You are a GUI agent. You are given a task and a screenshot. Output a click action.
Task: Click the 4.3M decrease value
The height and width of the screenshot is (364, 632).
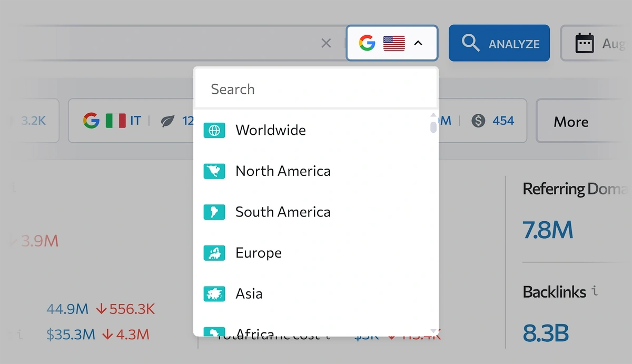tap(126, 334)
